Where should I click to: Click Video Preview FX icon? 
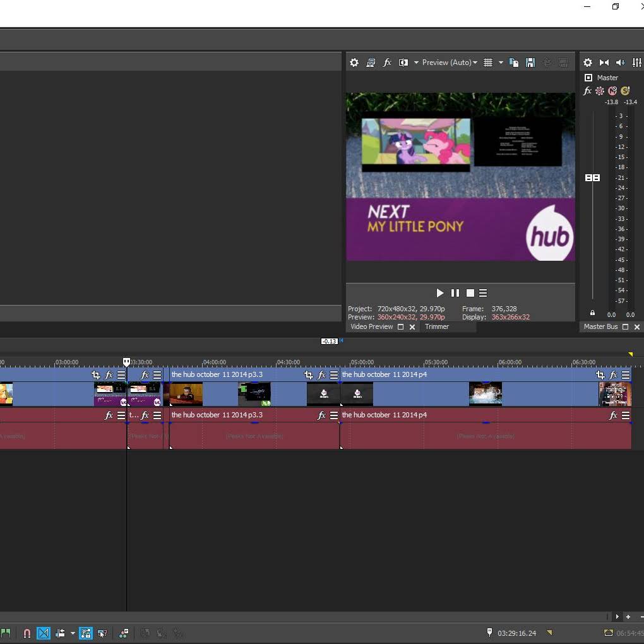(387, 63)
